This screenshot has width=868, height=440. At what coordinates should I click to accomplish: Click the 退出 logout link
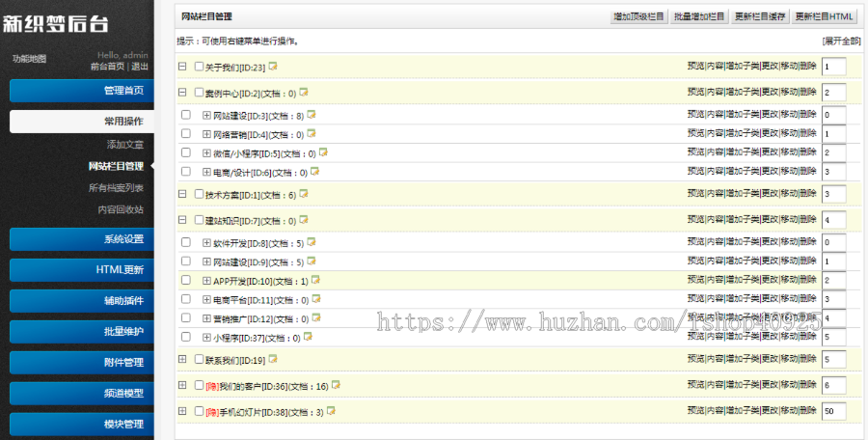(140, 67)
